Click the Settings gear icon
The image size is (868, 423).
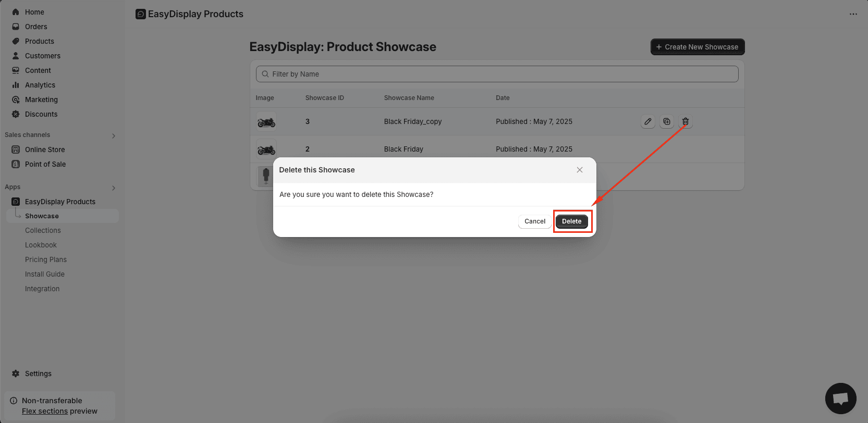point(16,374)
